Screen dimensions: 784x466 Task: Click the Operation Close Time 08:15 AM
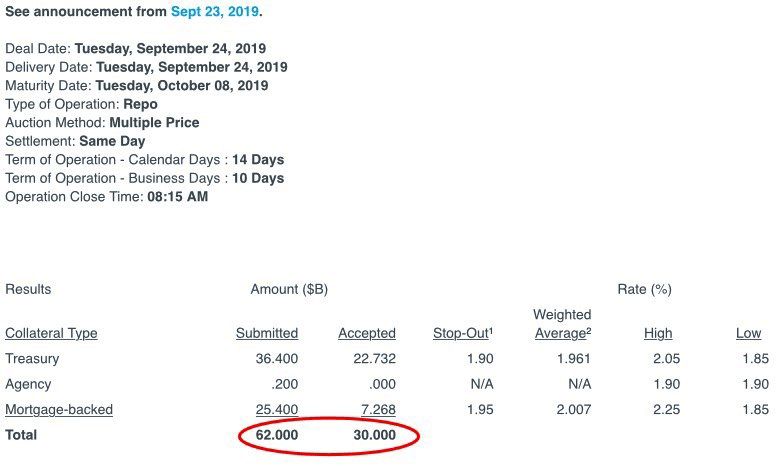(x=178, y=196)
